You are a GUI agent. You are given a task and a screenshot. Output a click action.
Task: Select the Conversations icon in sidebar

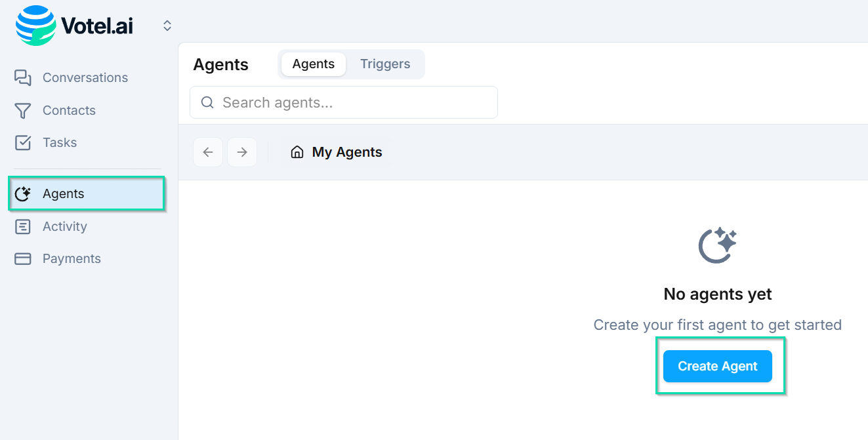coord(22,77)
